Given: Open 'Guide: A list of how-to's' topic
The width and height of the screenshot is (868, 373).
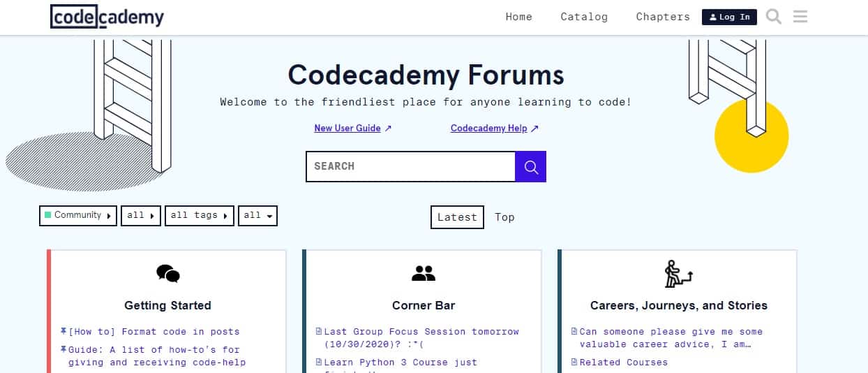Looking at the screenshot, I should point(157,356).
